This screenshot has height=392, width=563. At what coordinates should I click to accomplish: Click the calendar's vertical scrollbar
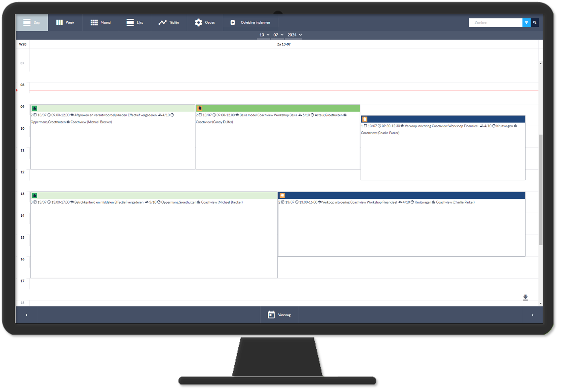(x=541, y=190)
